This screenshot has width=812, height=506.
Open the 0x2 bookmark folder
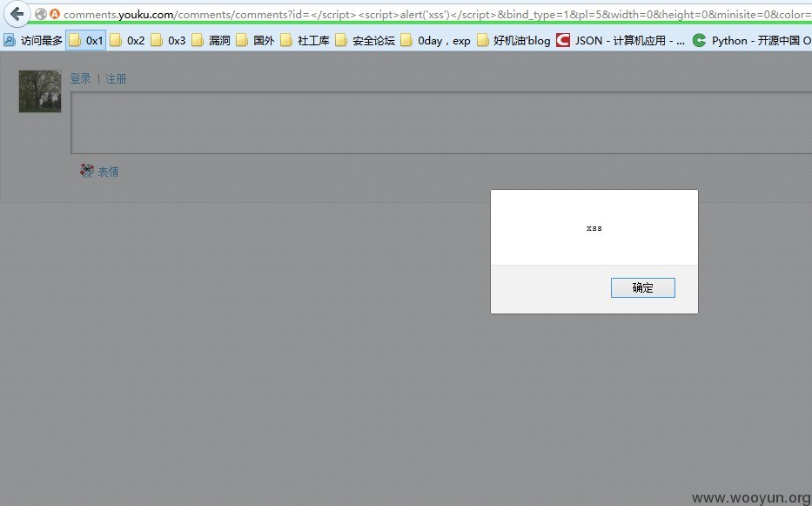[x=127, y=40]
